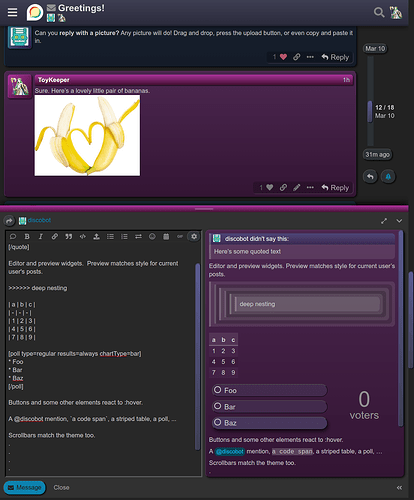Click the timeline scroller handle

(370, 112)
